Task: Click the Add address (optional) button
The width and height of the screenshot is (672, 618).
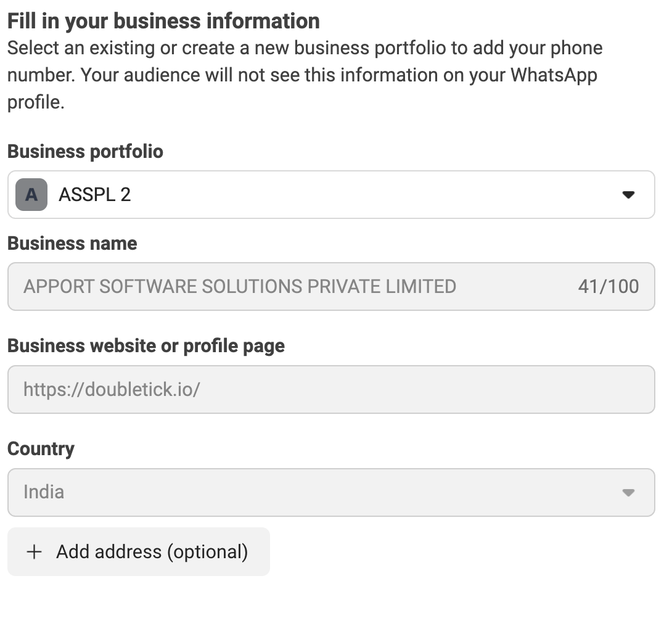Action: coord(139,552)
